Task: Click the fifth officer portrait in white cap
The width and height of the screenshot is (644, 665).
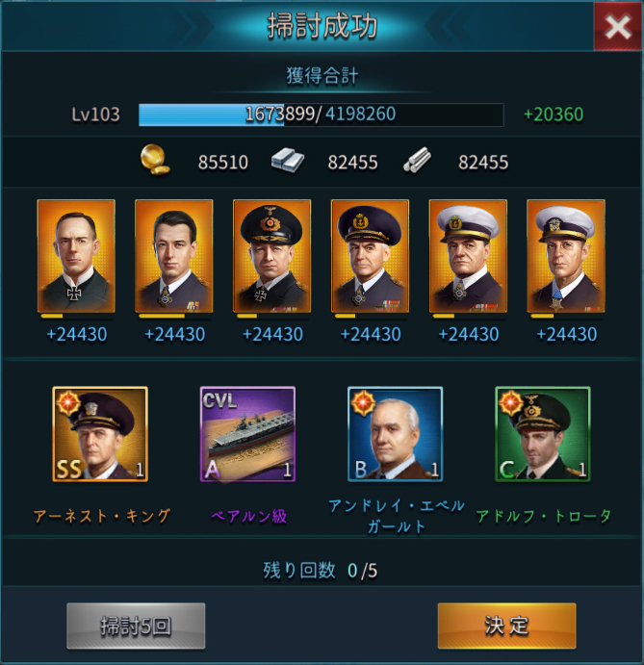Action: point(468,256)
